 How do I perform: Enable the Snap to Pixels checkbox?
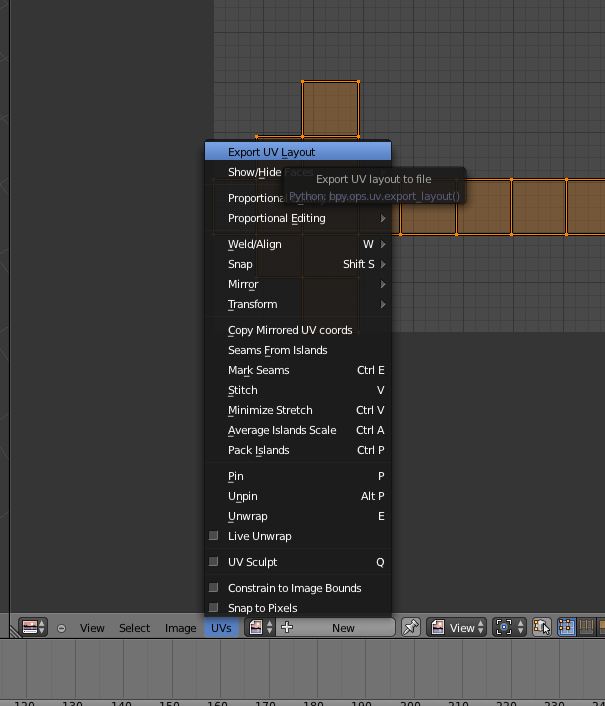(x=213, y=607)
